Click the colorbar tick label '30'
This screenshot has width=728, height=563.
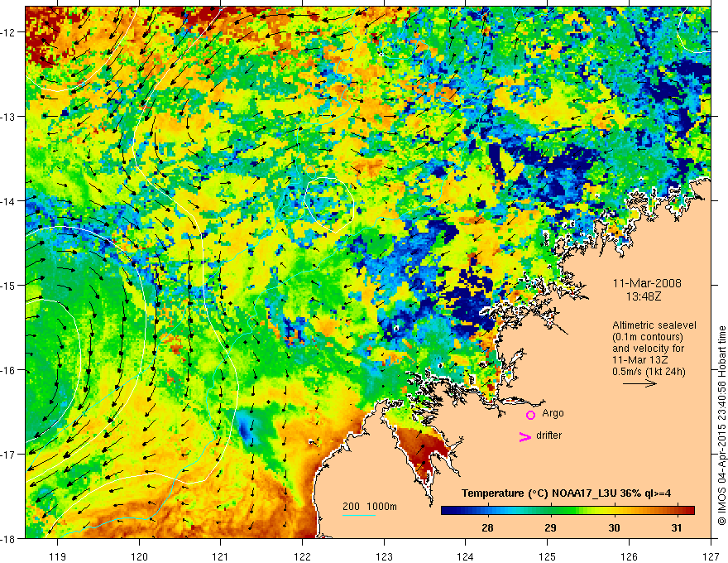(x=614, y=528)
